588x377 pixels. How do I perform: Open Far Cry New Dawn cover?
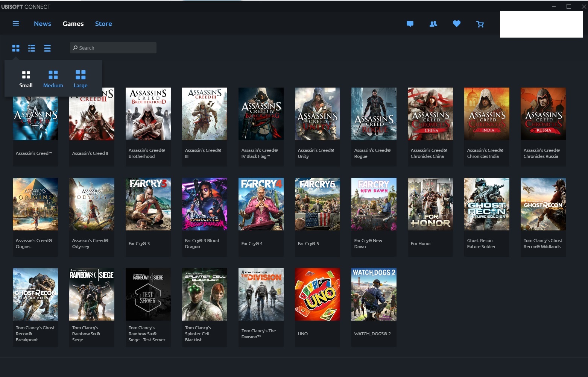[x=374, y=204]
